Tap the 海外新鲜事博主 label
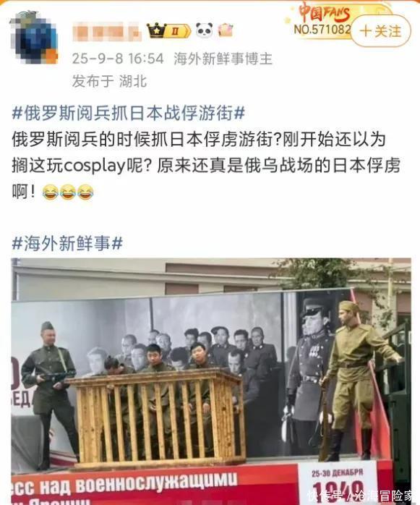This screenshot has height=505, width=420. (223, 59)
